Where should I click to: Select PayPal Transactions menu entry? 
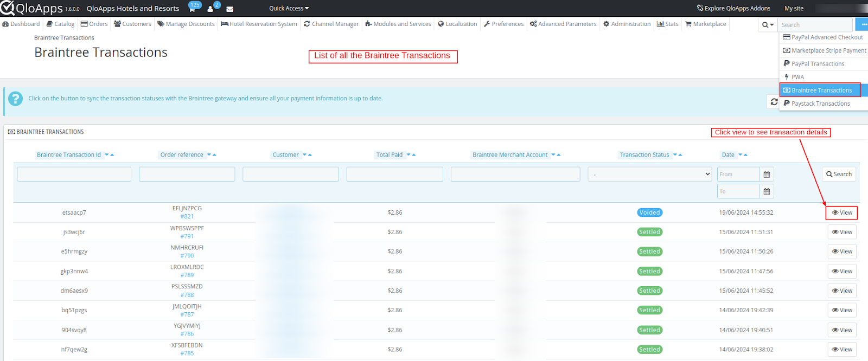(824, 64)
